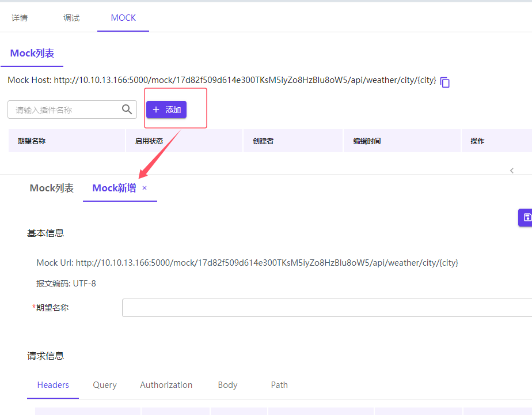Select the Body request tab

coord(227,385)
